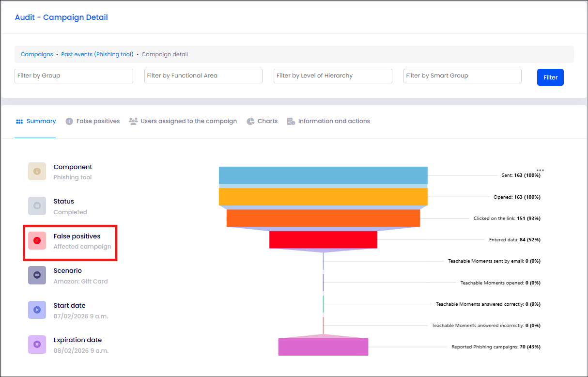Click the Scenario icon
This screenshot has height=377, width=588.
pyautogui.click(x=37, y=275)
